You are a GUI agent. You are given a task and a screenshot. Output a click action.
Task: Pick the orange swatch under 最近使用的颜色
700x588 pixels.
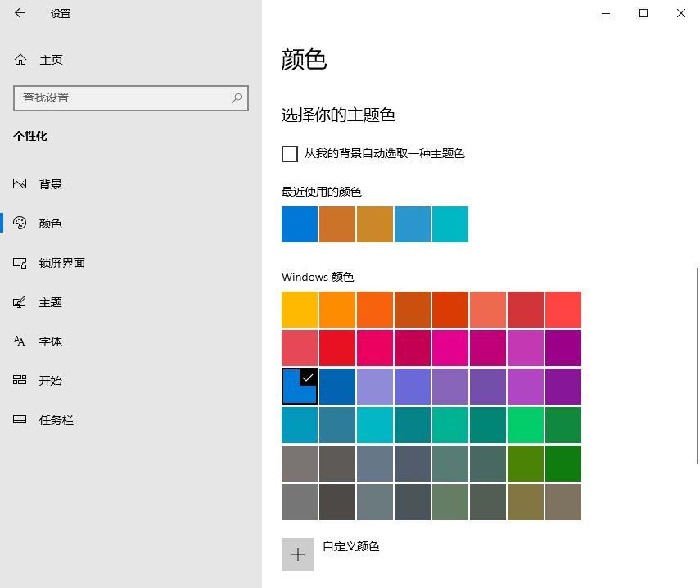click(x=337, y=224)
